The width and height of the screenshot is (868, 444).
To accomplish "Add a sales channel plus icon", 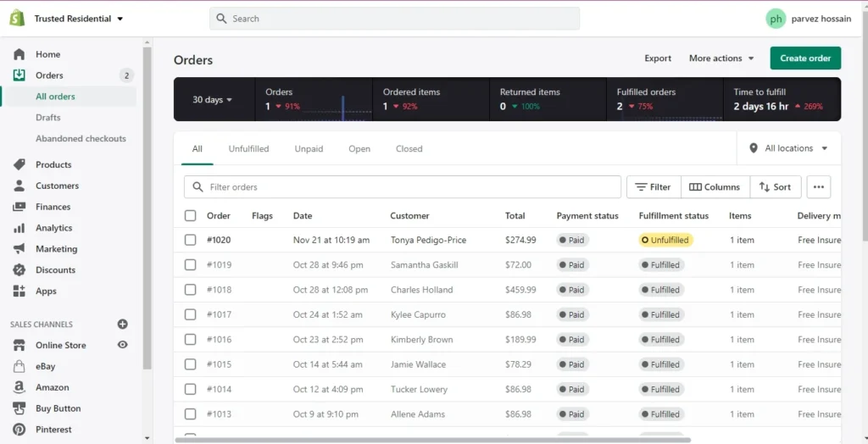I will pyautogui.click(x=122, y=325).
